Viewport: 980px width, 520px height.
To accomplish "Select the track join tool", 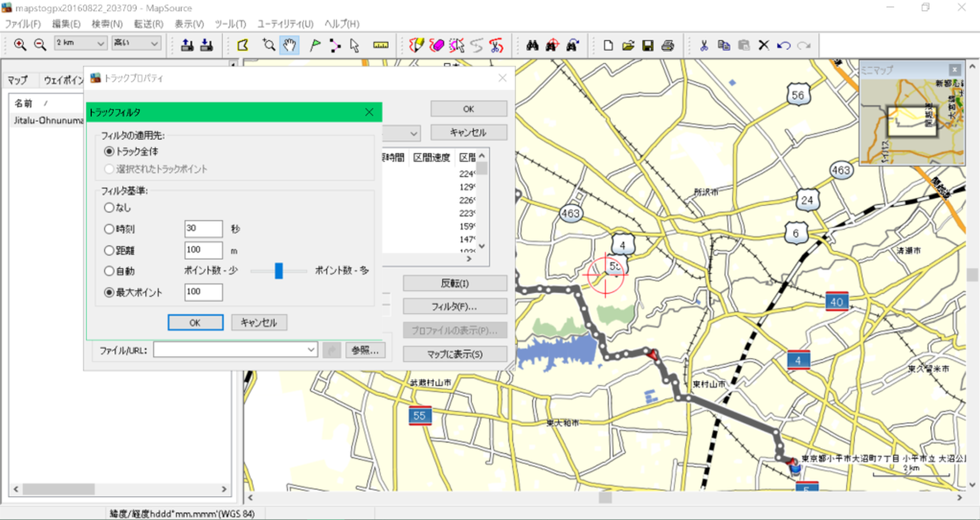I will click(x=476, y=45).
